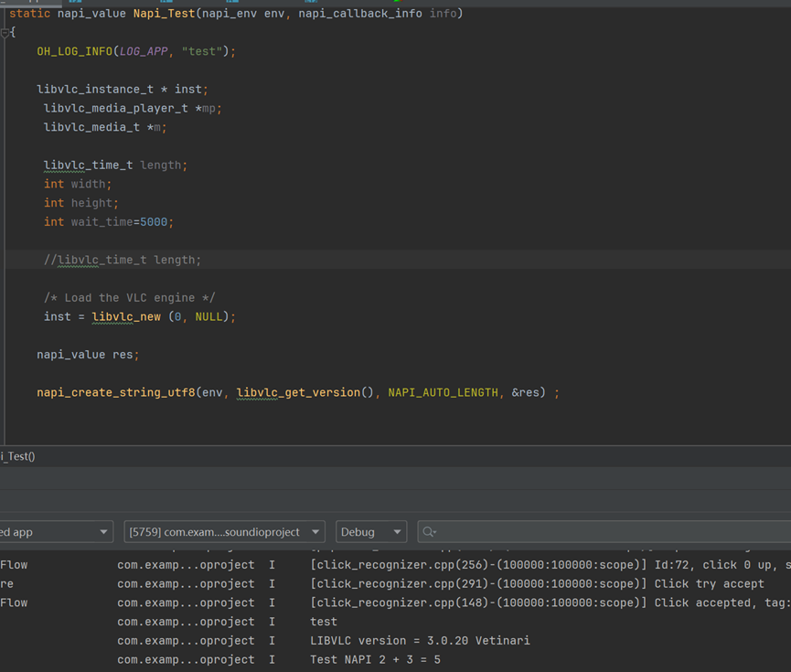Click the 'libvlc_media_player_t *mp;' declaration
Image resolution: width=791 pixels, height=672 pixels.
click(133, 109)
